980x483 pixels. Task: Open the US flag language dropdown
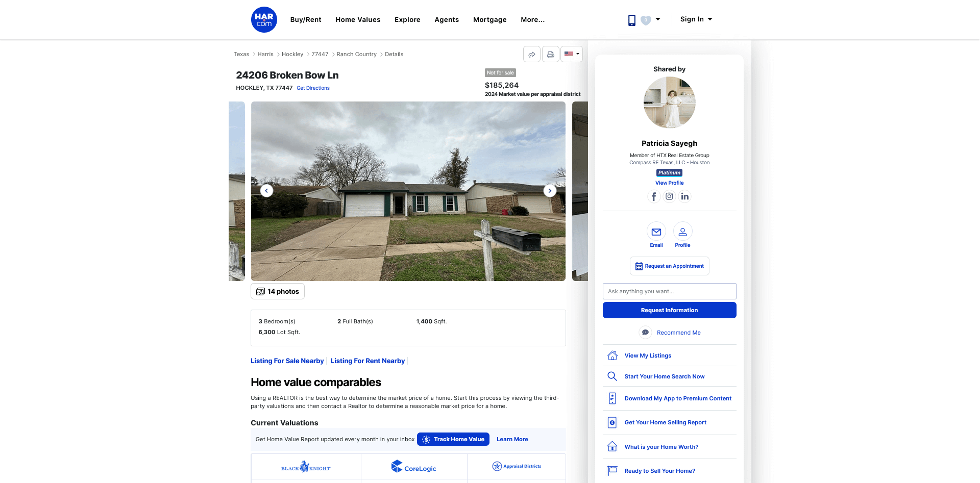pyautogui.click(x=572, y=54)
